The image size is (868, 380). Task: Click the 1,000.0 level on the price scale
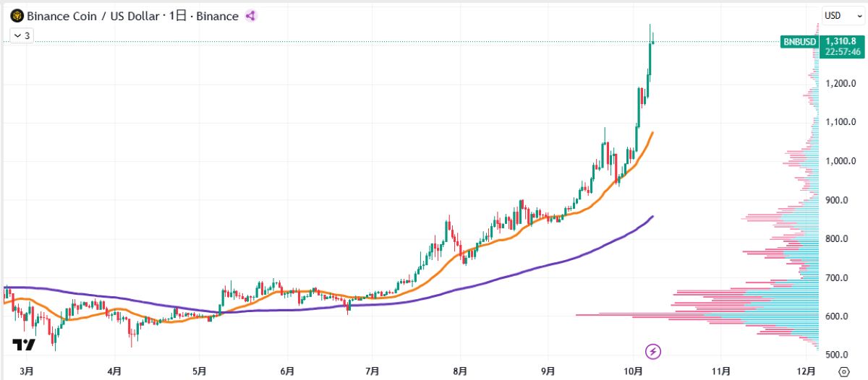point(843,160)
